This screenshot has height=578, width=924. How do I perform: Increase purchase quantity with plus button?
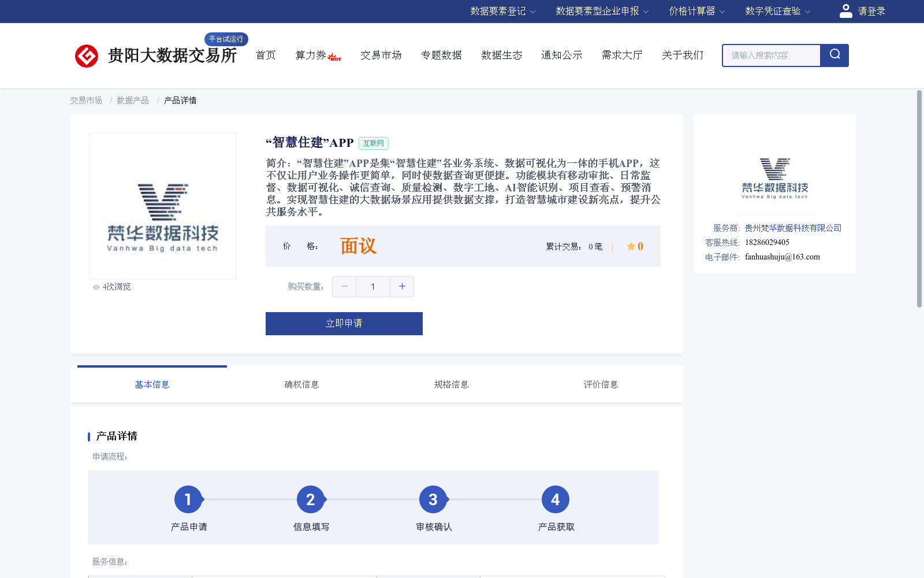pos(402,287)
